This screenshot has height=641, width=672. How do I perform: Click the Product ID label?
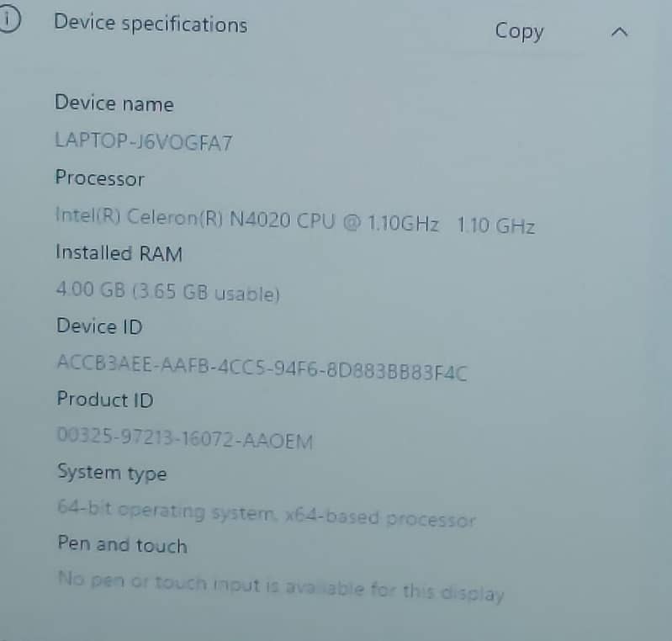point(105,400)
